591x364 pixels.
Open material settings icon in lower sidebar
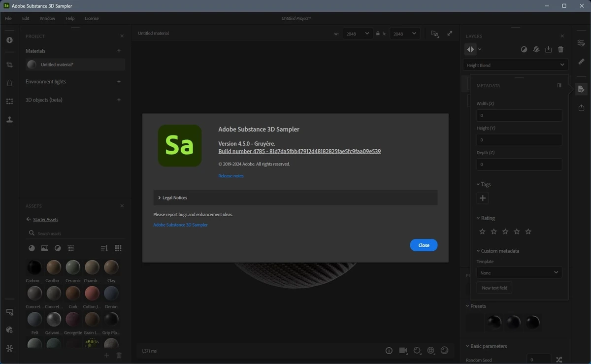coord(9,330)
